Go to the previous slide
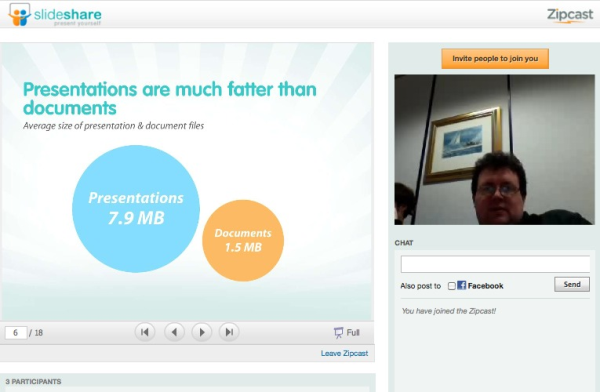Viewport: 600px width, 392px height. [174, 332]
